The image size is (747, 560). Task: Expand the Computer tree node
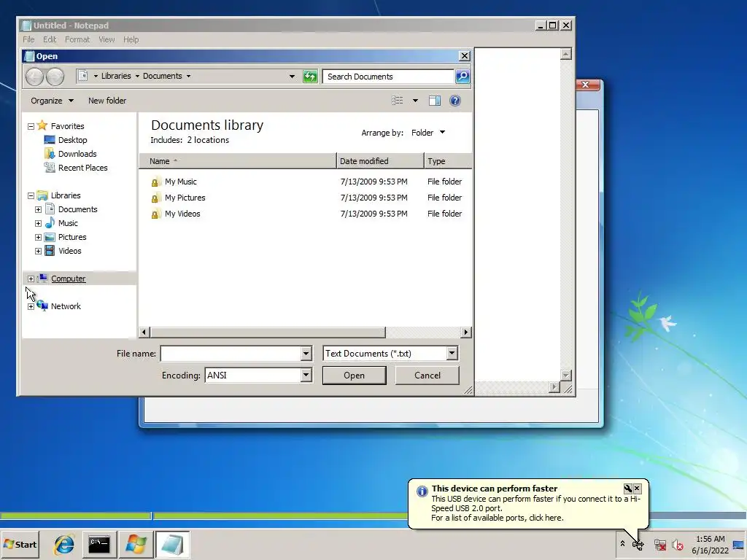[x=31, y=279]
